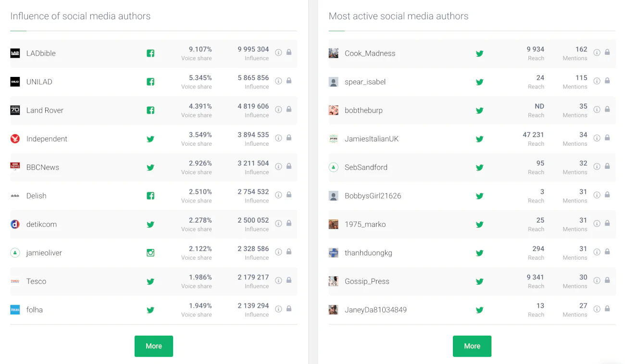Click the Facebook icon beside UNILAD

[x=150, y=82]
